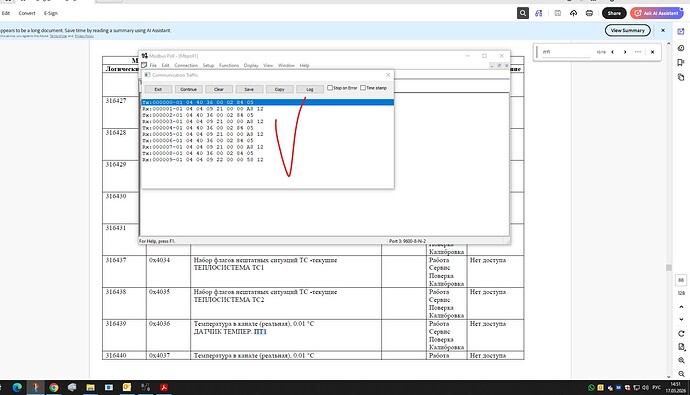Viewport: 690px width, 395px height.
Task: Select the Rx:000001 traffic line
Action: point(203,109)
